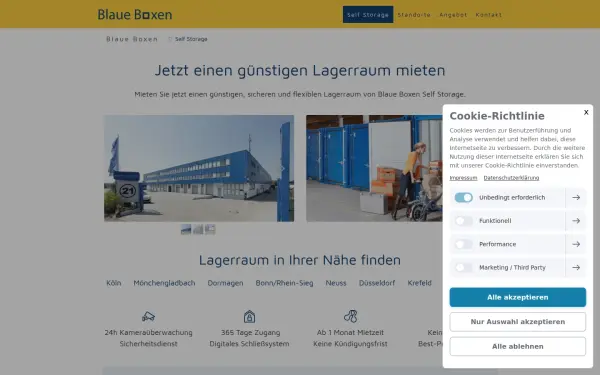Enable the Funktionell cookie switch

(x=463, y=221)
